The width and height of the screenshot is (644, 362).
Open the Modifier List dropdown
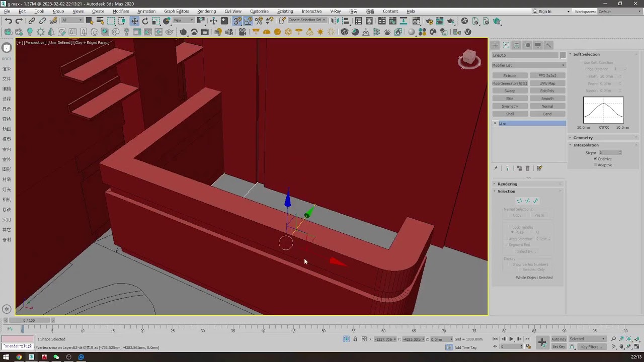click(528, 65)
